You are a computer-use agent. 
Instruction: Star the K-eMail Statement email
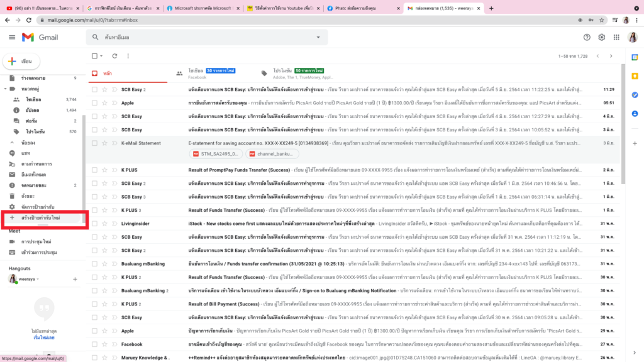click(105, 143)
